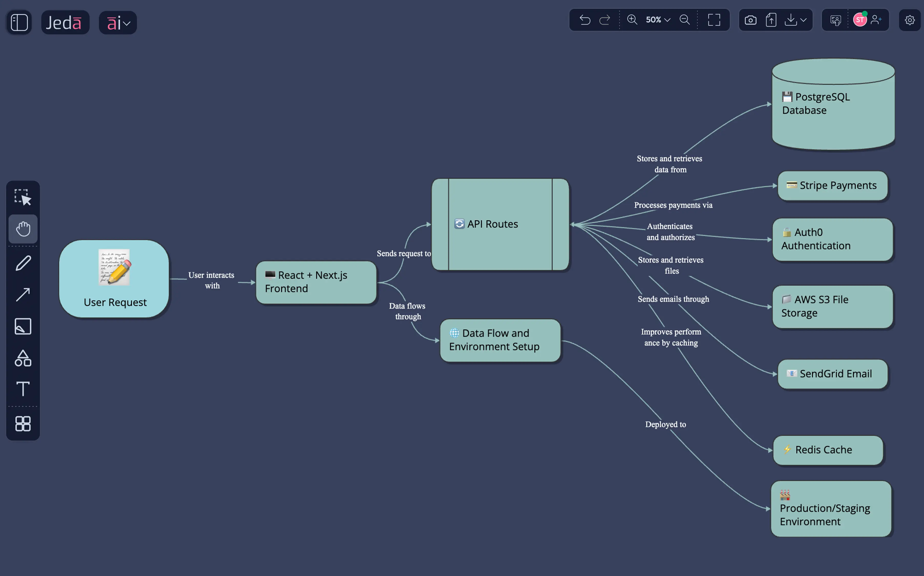Click the 'User interacts with' connector label
The height and width of the screenshot is (576, 924).
pos(212,280)
